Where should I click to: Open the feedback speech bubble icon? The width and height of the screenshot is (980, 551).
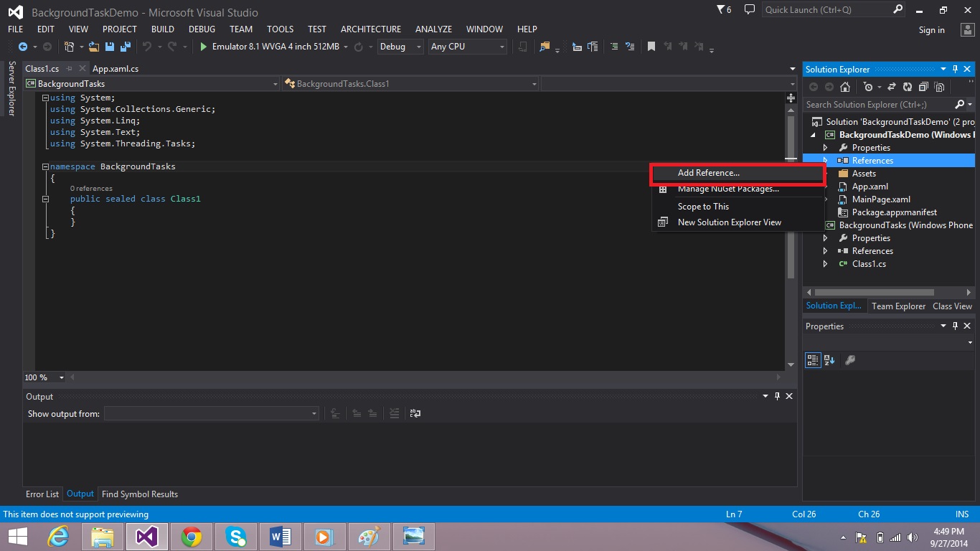click(x=749, y=9)
